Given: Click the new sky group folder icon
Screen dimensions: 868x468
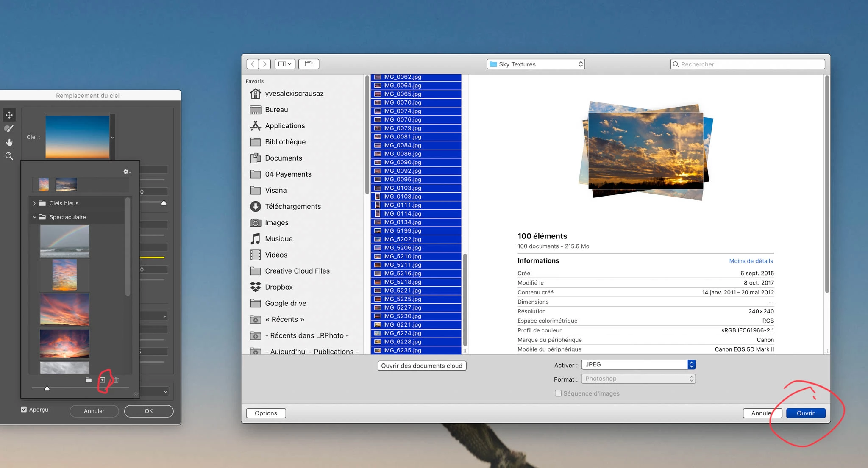Looking at the screenshot, I should [x=89, y=380].
